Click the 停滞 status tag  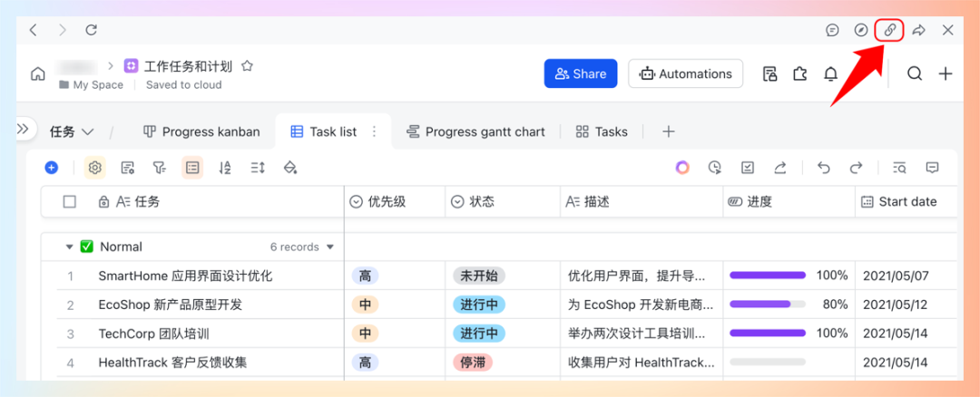pos(473,362)
